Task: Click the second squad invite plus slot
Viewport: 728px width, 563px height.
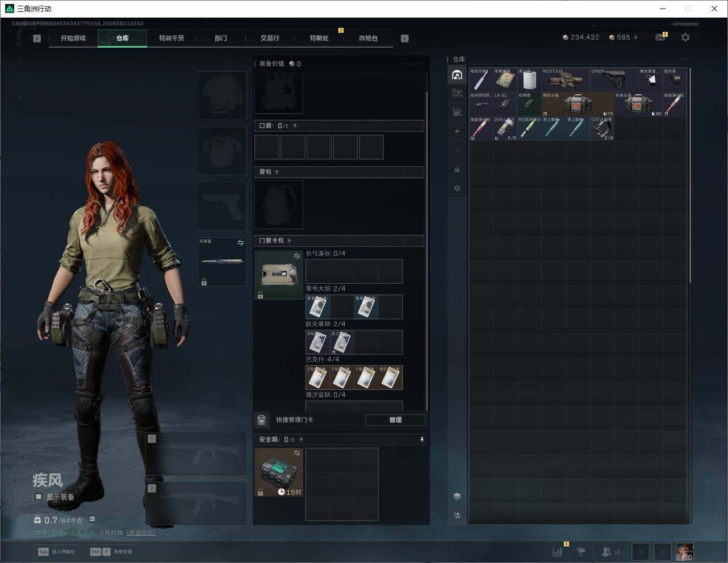Action: (x=662, y=552)
